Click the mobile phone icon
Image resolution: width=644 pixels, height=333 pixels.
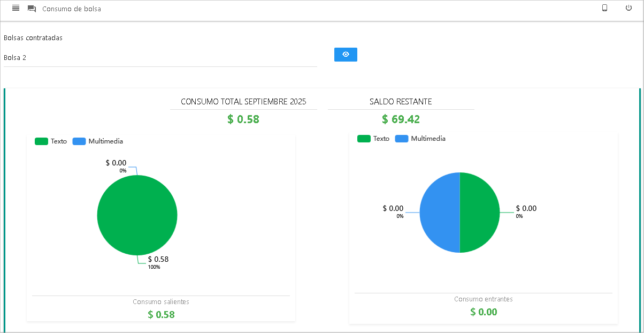point(604,8)
